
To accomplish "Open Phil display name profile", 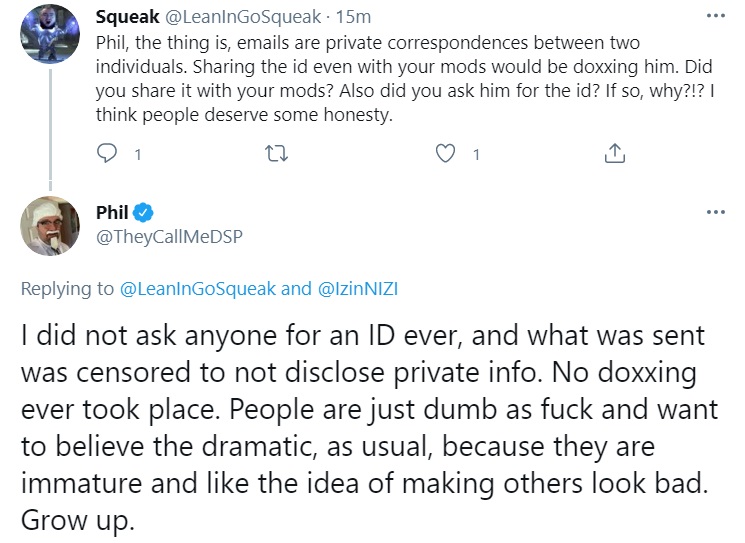I will click(x=112, y=212).
